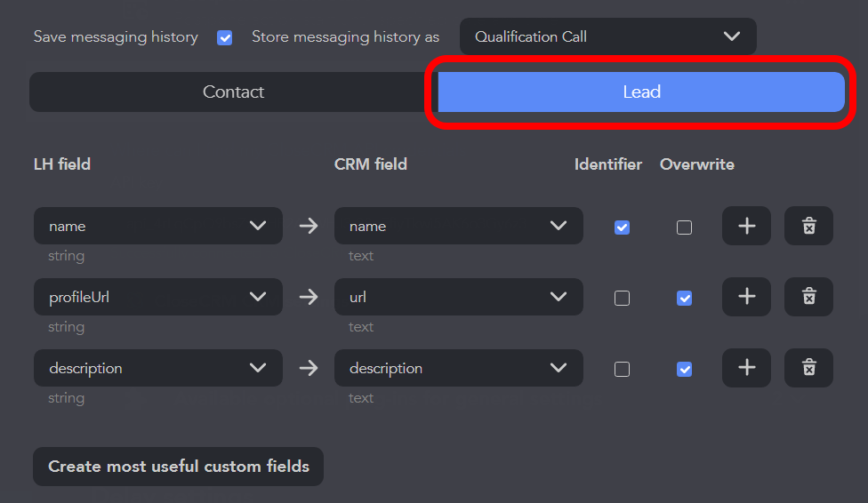Toggle Save messaging history checkbox
Viewport: 868px width, 503px height.
225,37
